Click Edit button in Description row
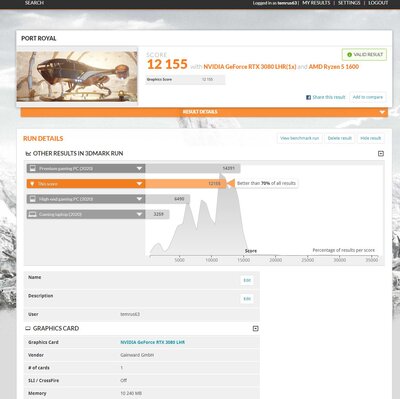Image resolution: width=400 pixels, height=399 pixels. (x=247, y=299)
